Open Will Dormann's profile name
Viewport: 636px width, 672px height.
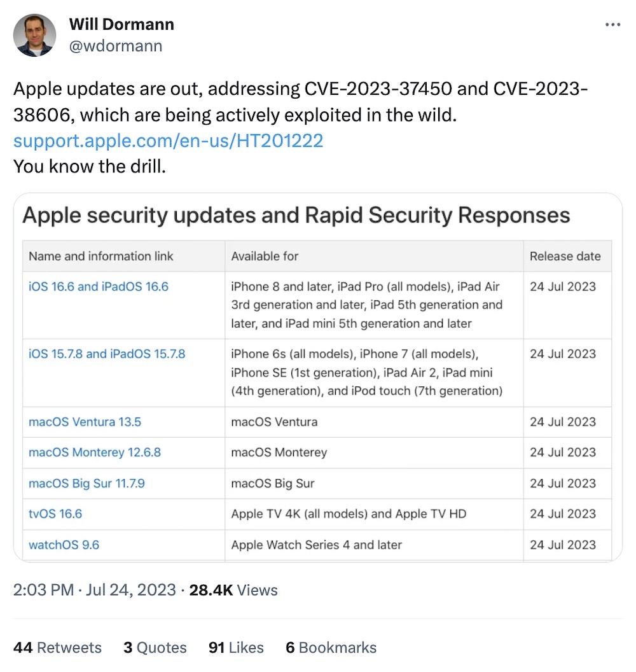click(121, 24)
